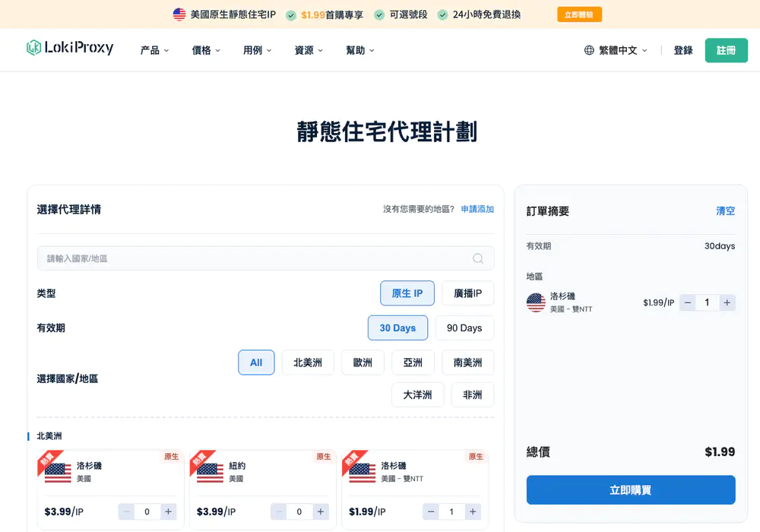Click the $1.99/IP price on 雙NTT card
This screenshot has width=760, height=532.
click(x=367, y=511)
